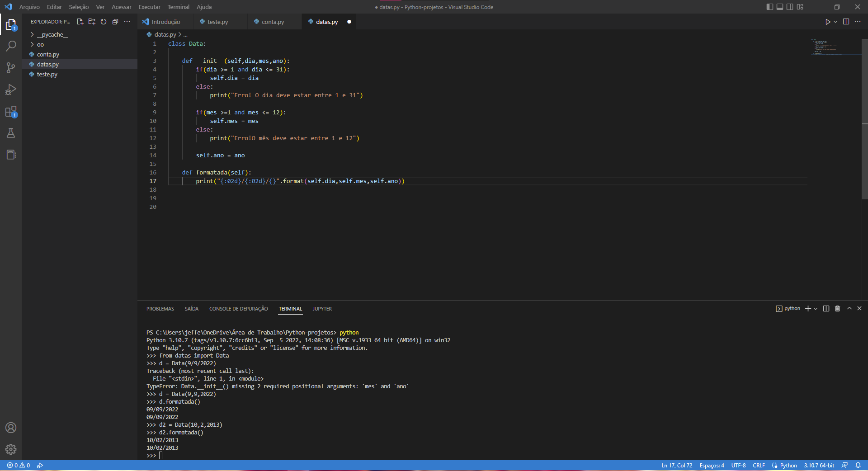Open editor more actions ellipsis
868x471 pixels.
tap(858, 22)
